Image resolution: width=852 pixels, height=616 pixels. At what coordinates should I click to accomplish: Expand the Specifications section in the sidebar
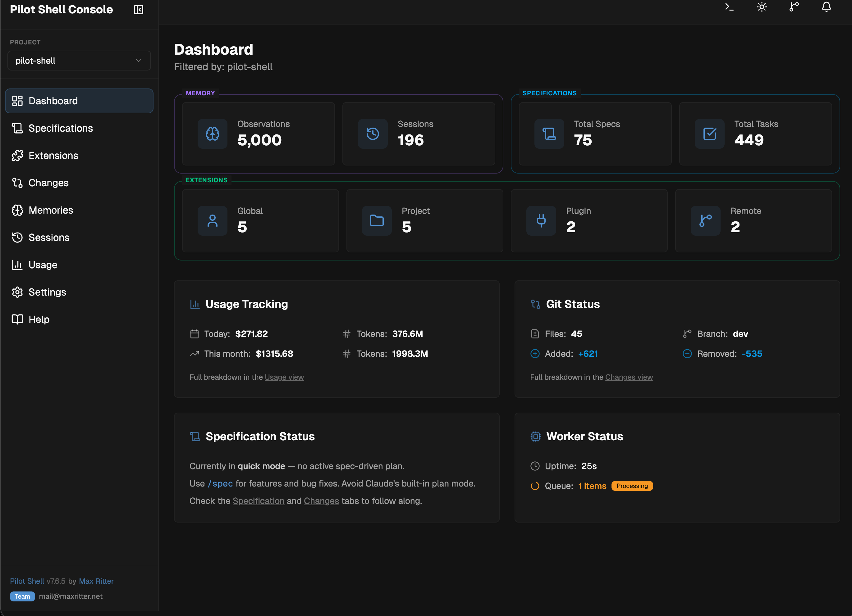pyautogui.click(x=61, y=128)
